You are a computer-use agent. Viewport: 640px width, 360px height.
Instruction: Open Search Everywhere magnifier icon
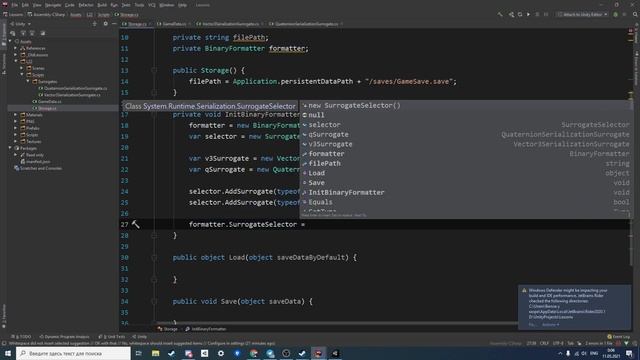pyautogui.click(x=635, y=14)
